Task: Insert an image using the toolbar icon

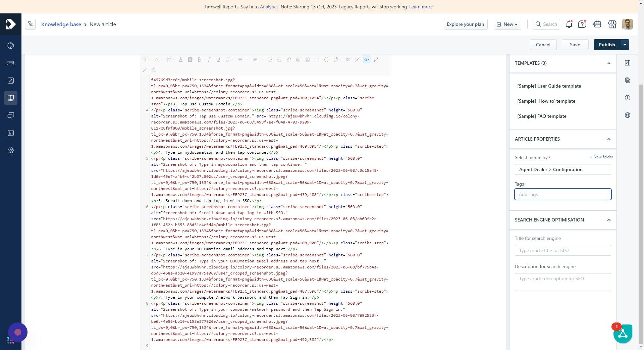Action: coord(307,59)
